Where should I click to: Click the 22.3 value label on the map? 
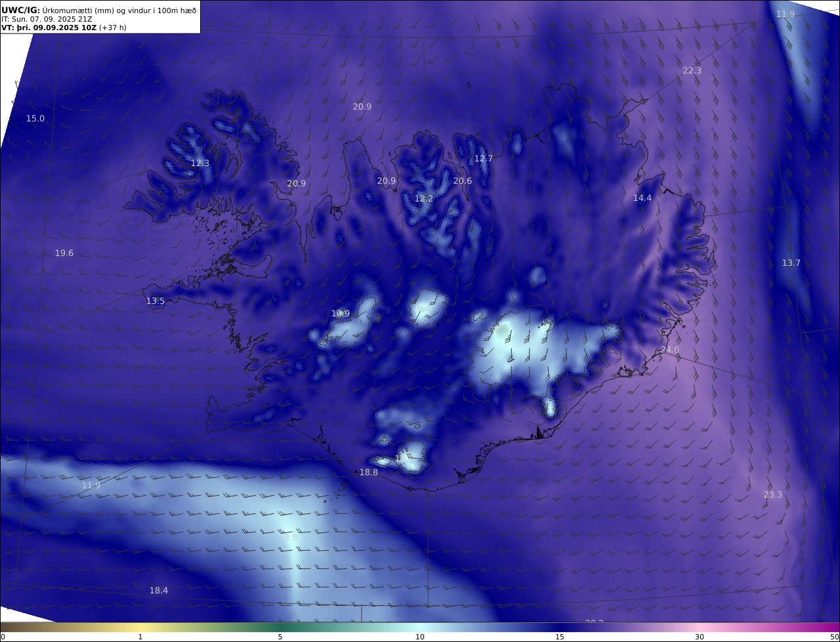[692, 71]
